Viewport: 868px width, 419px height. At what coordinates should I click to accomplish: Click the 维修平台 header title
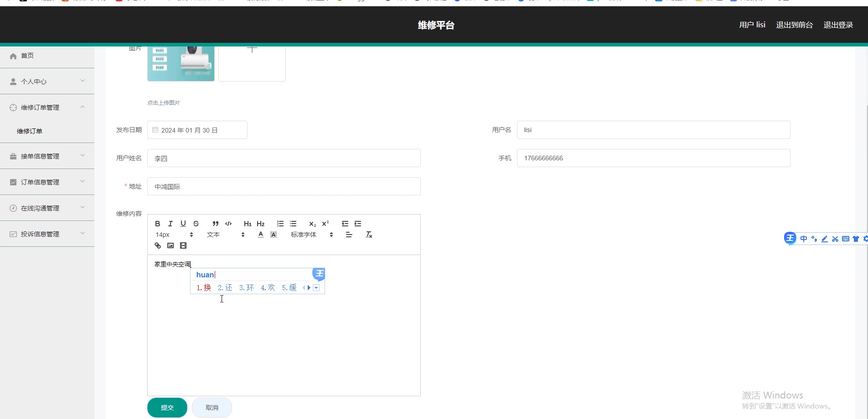coord(436,25)
